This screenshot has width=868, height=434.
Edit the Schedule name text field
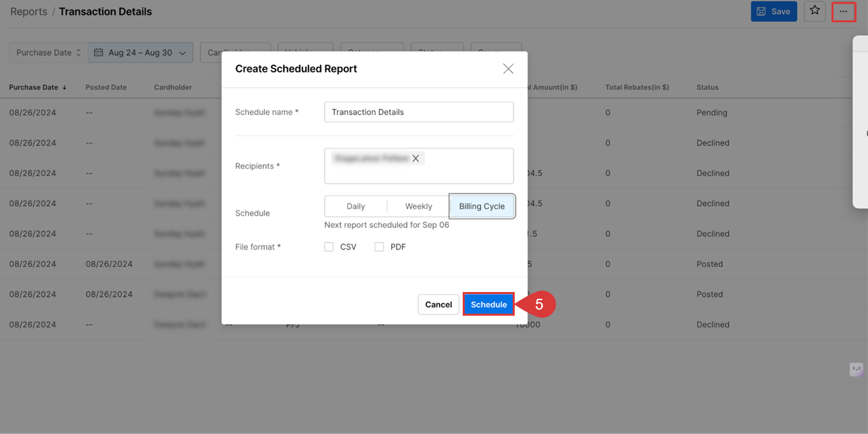tap(419, 112)
